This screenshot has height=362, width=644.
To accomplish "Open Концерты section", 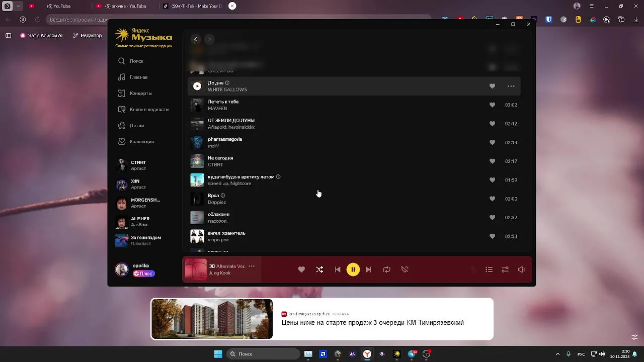I will tap(135, 93).
